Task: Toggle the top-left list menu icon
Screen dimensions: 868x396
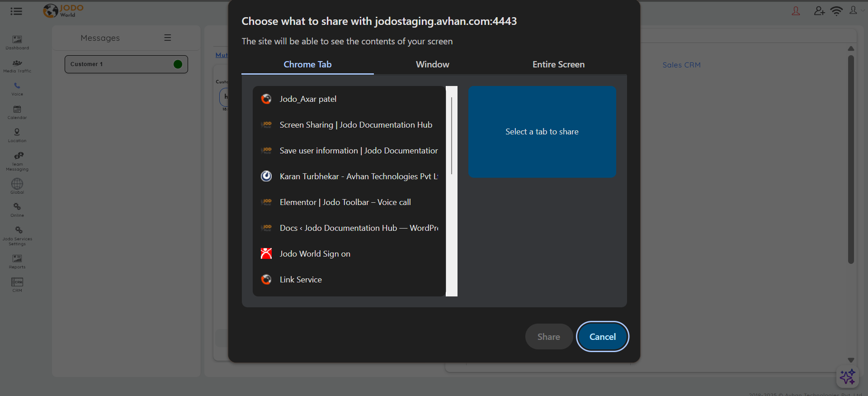Action: pyautogui.click(x=16, y=11)
